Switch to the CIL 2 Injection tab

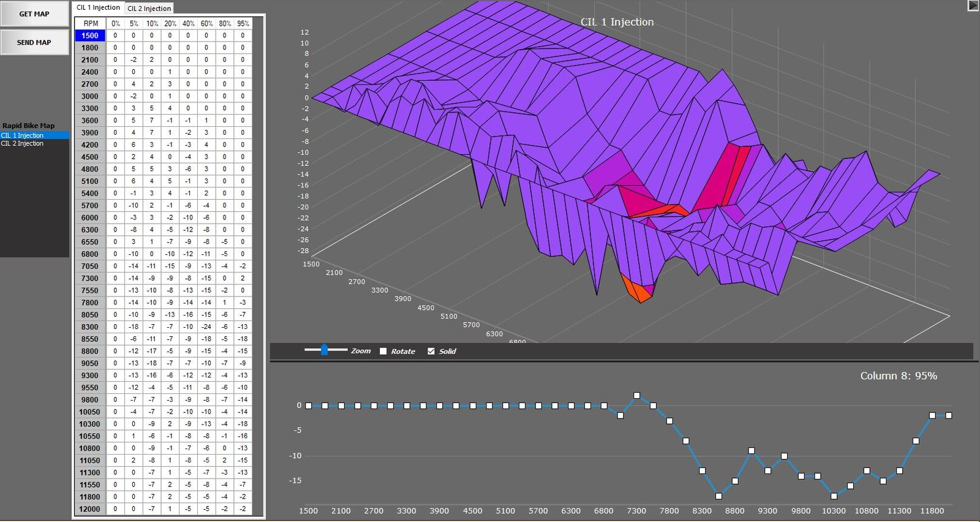coord(149,9)
